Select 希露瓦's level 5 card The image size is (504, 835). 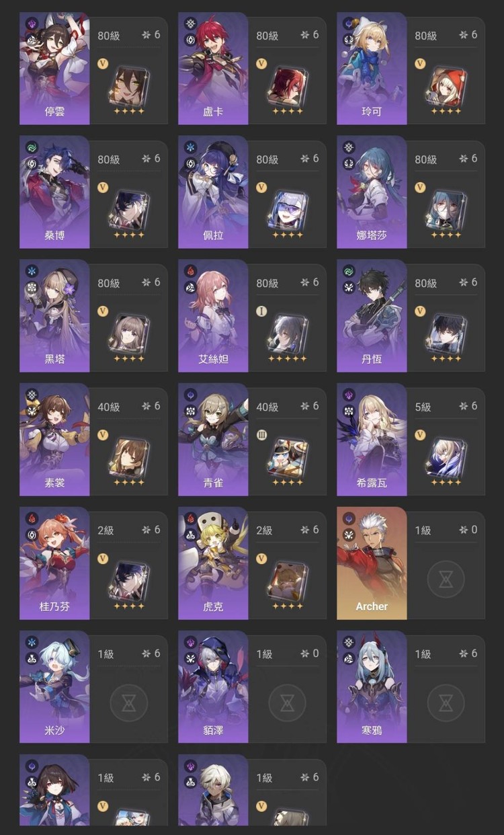[x=411, y=440]
